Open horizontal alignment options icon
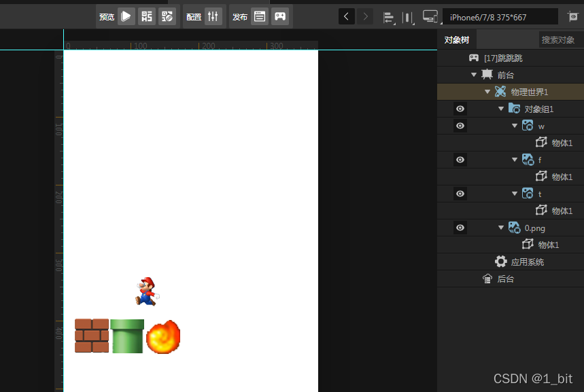The image size is (584, 392). coord(388,17)
